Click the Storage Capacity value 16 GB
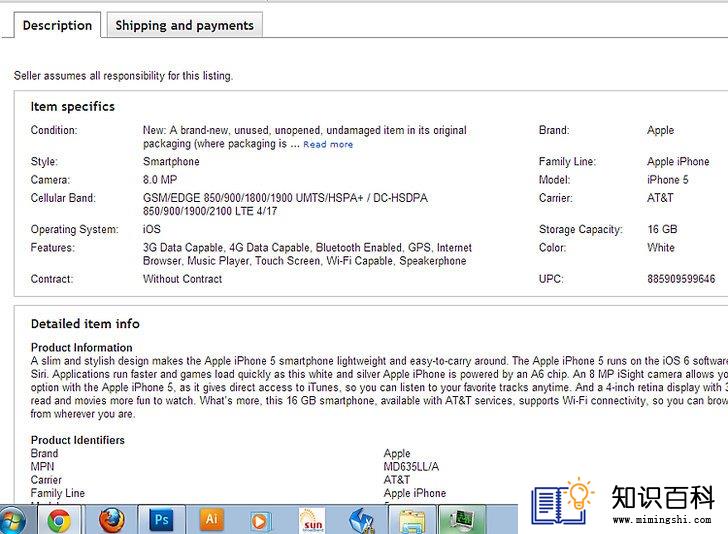Screen dimensions: 728x534 tap(662, 229)
